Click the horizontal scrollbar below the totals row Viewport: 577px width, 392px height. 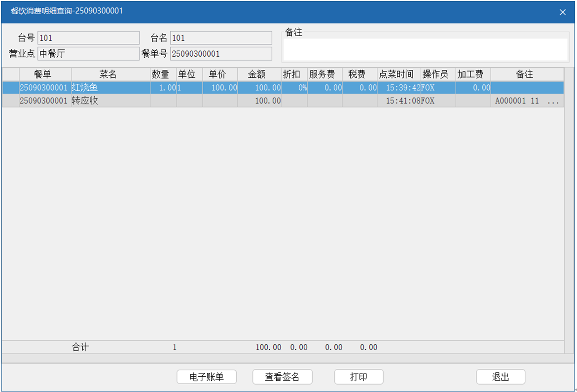pos(283,357)
